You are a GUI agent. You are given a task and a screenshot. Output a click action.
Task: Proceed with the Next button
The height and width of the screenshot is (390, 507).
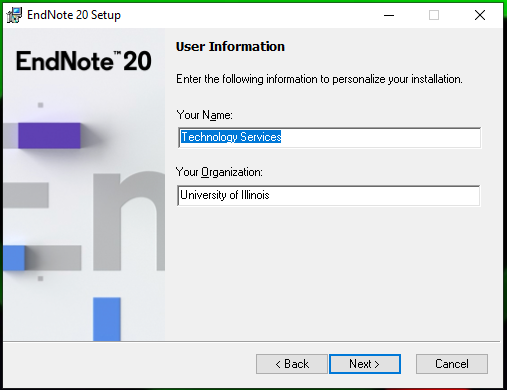(x=365, y=364)
